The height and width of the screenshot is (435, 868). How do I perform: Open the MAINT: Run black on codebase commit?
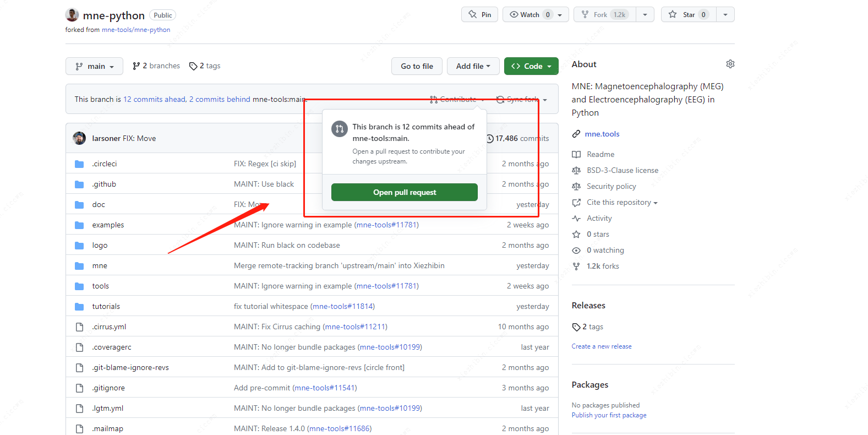point(287,245)
